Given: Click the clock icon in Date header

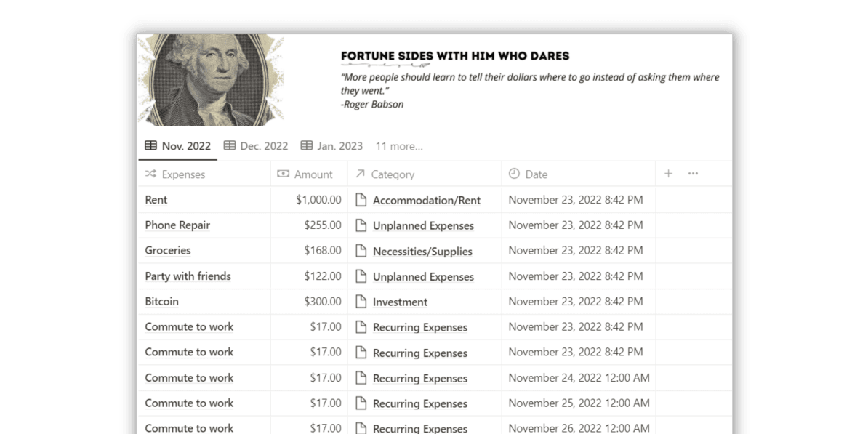Looking at the screenshot, I should point(514,174).
